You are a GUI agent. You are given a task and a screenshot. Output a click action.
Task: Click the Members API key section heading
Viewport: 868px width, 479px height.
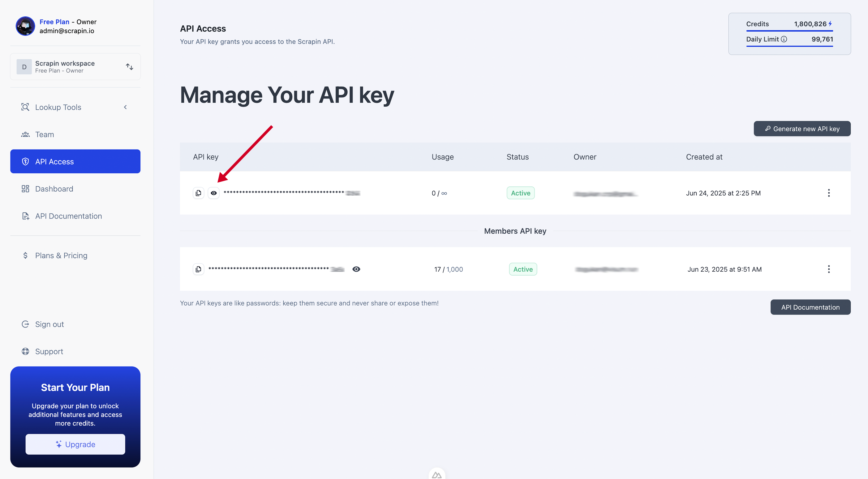point(515,231)
